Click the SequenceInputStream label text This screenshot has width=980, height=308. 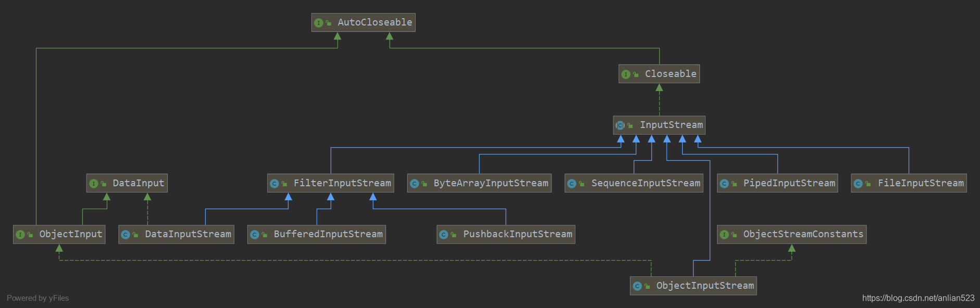(x=646, y=183)
